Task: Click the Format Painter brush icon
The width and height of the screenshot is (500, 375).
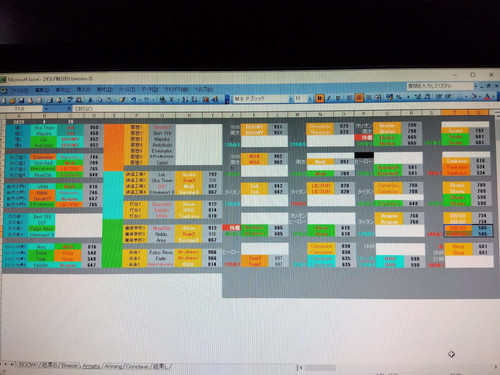Action: click(x=122, y=100)
